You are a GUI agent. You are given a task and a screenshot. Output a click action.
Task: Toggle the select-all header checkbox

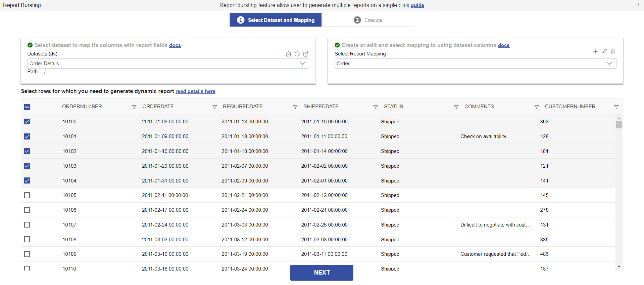(27, 107)
